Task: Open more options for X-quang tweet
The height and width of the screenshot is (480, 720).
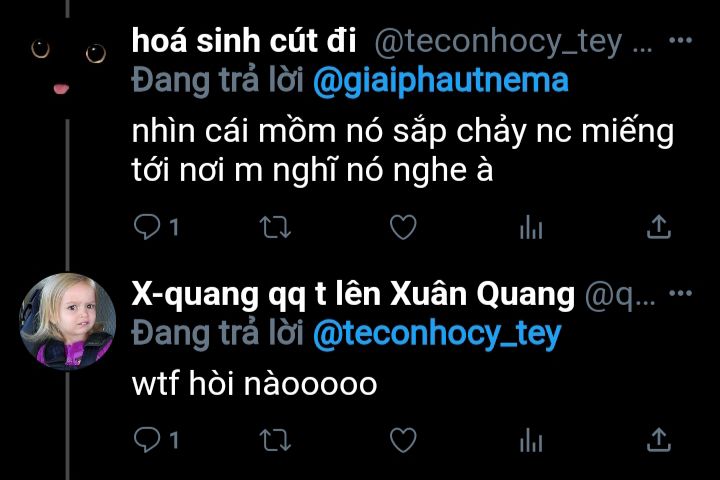Action: pos(681,293)
